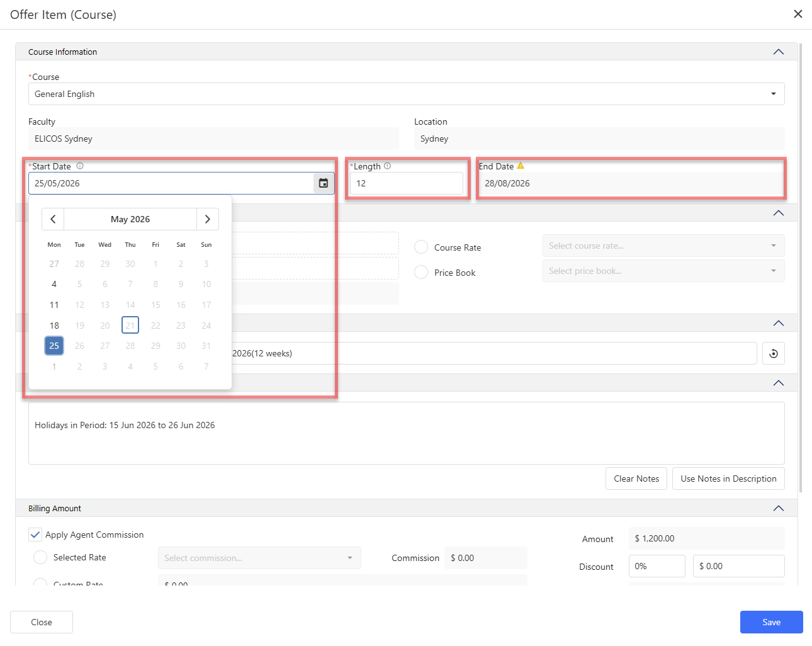This screenshot has height=646, width=812.
Task: Collapse the notes section chevron
Action: (x=779, y=383)
